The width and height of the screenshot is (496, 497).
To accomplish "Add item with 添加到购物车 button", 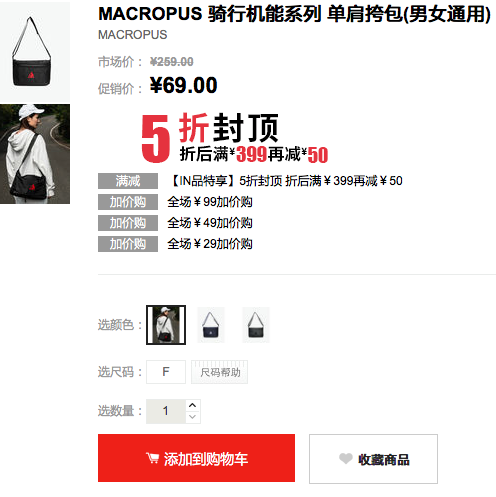I will (196, 458).
